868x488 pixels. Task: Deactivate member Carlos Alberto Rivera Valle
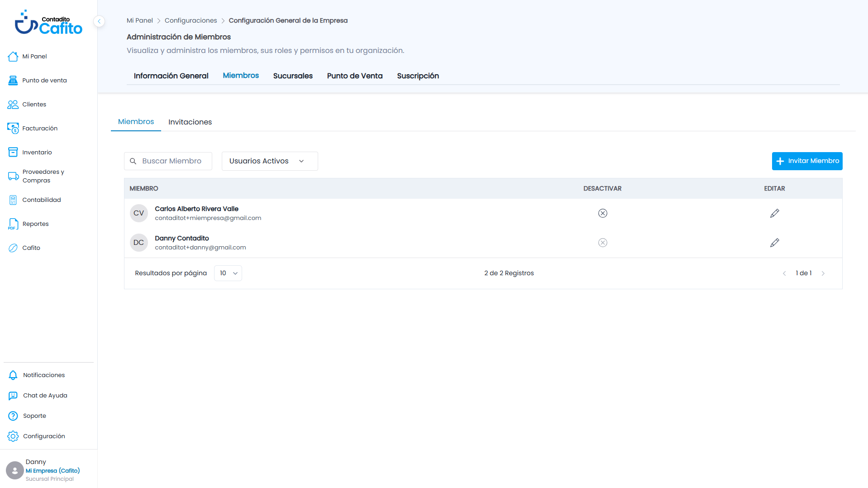point(602,213)
